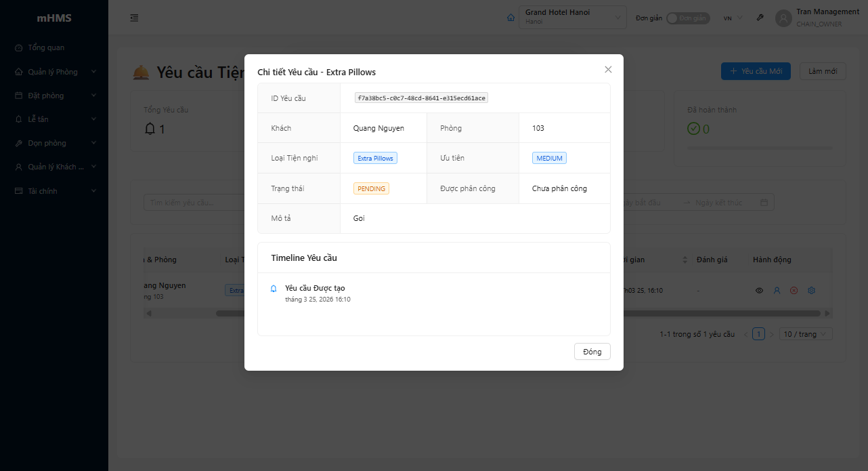This screenshot has height=471, width=868.
Task: Open the VN language dropdown
Action: 731,18
